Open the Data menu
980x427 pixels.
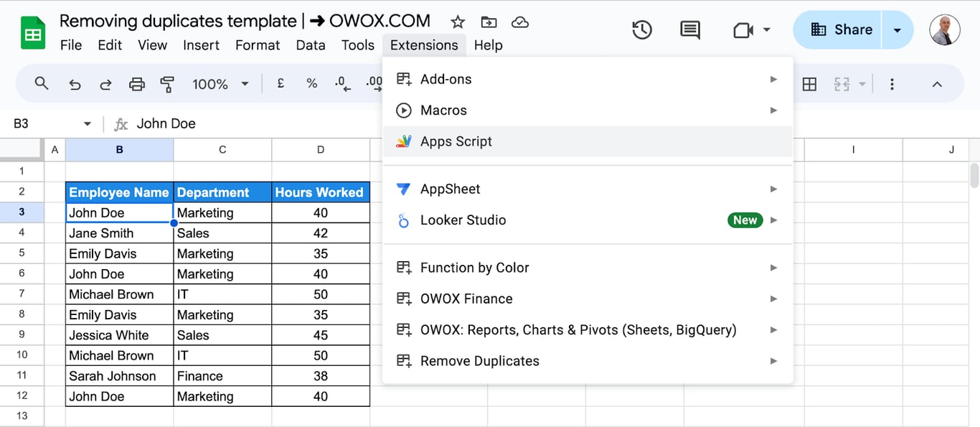pos(311,45)
